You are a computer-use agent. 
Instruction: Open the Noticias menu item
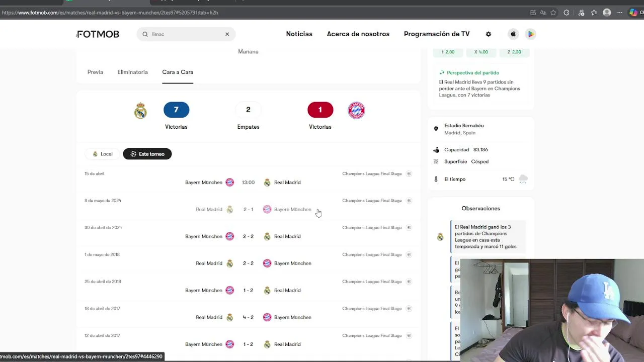299,34
